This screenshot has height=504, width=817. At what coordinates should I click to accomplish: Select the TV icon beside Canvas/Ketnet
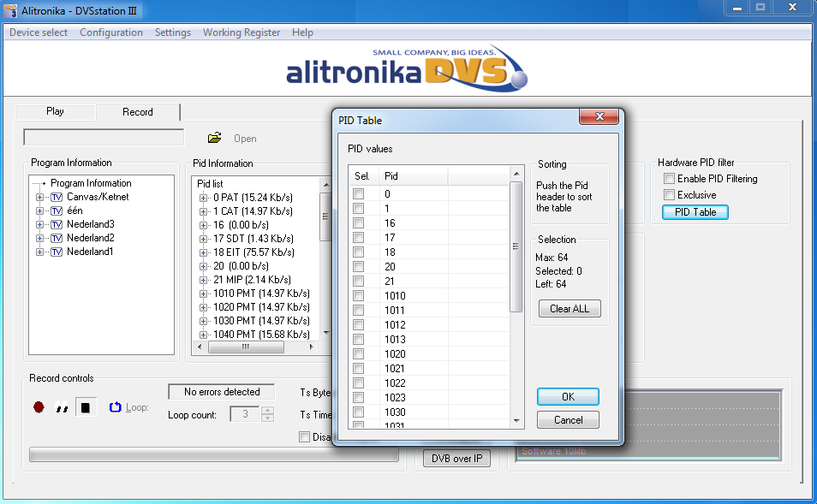click(x=57, y=198)
